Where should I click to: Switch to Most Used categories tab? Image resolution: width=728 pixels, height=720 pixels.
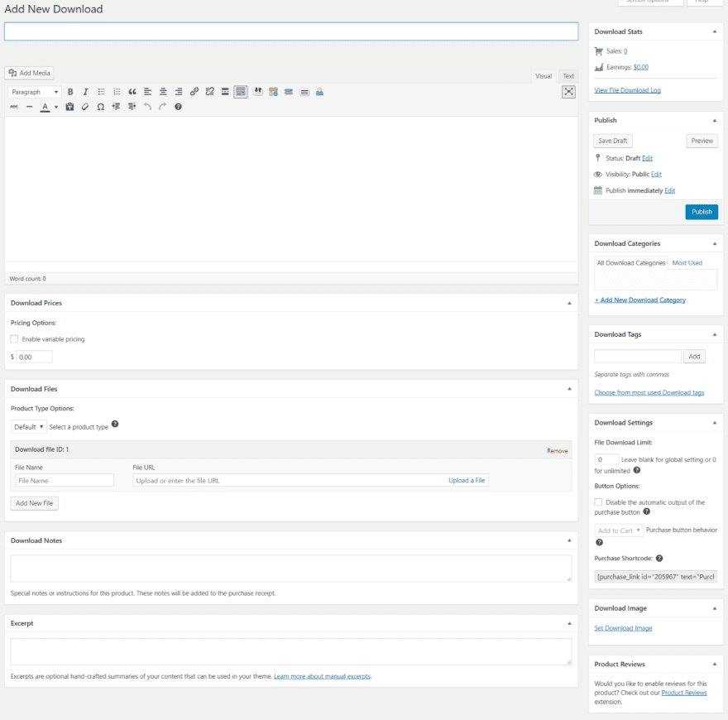pos(687,263)
